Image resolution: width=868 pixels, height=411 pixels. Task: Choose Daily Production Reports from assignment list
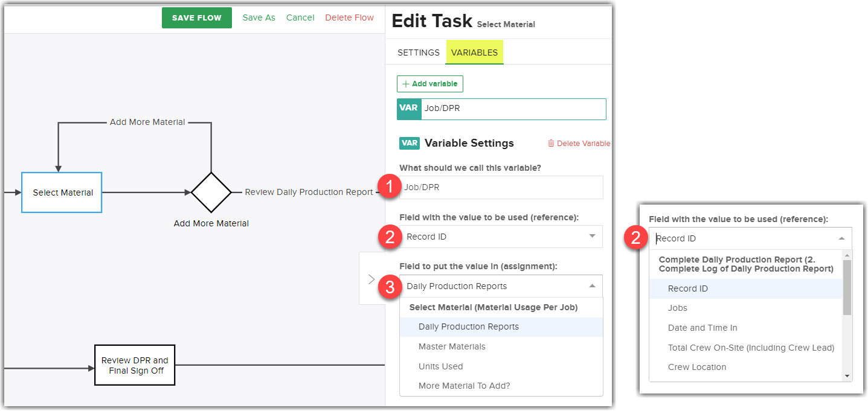click(501, 327)
